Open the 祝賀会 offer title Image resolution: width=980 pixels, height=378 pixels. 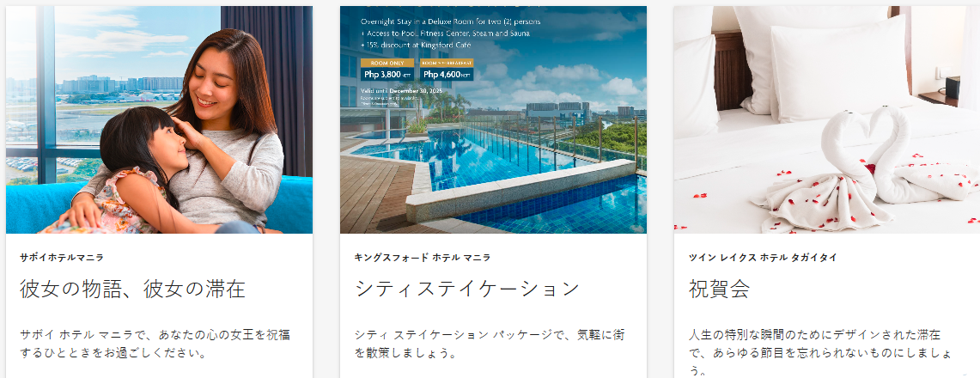[719, 289]
